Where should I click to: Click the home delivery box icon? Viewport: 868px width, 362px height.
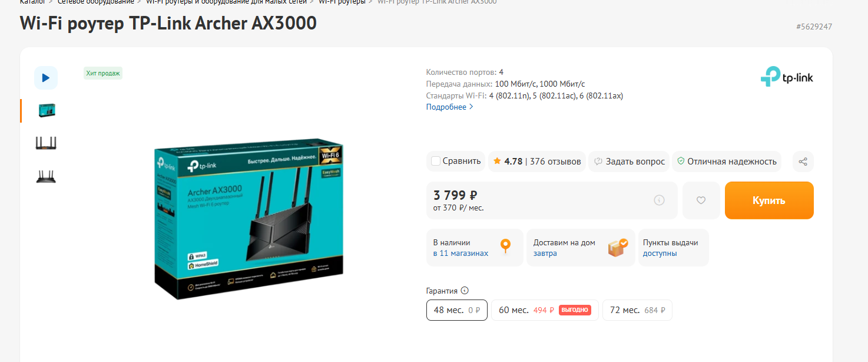click(x=618, y=248)
